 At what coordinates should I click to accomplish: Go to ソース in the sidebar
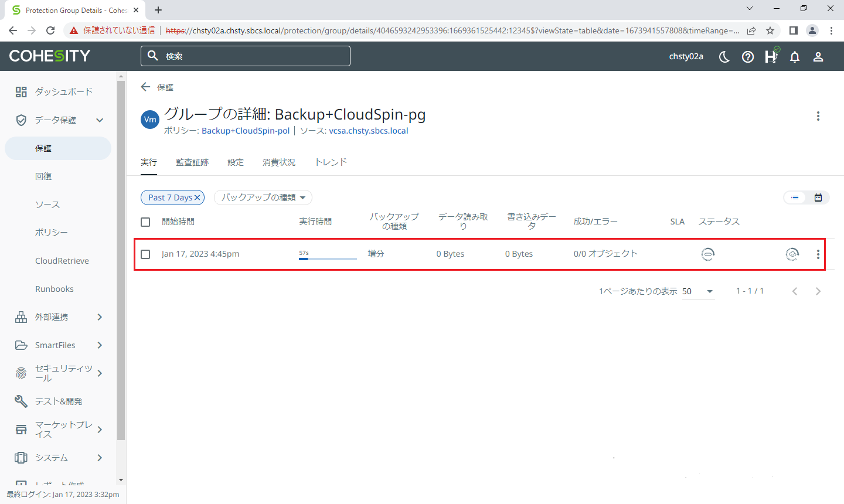point(47,205)
